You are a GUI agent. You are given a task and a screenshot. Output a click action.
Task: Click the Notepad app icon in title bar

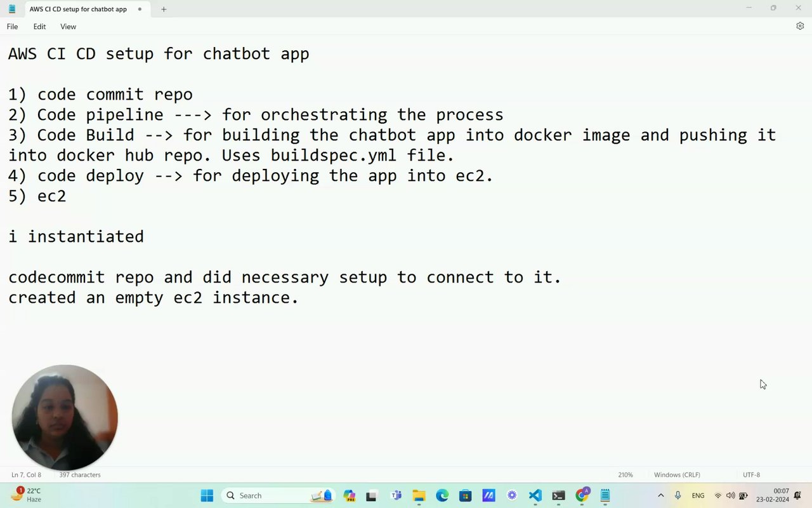[x=11, y=9]
